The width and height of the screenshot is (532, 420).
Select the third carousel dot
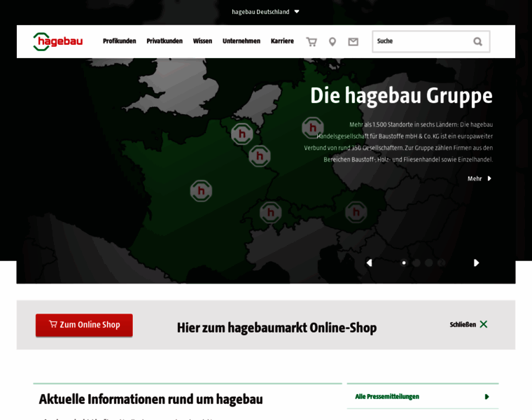point(429,262)
